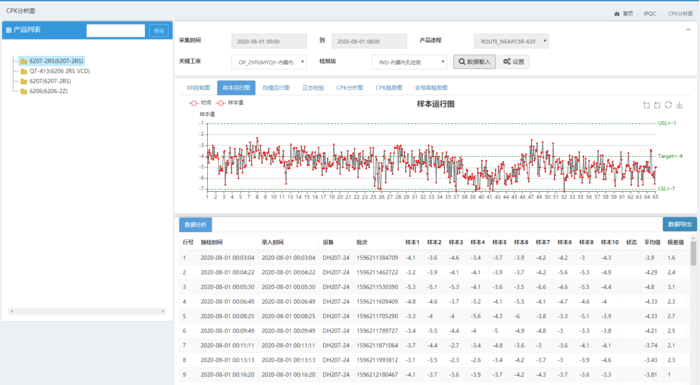Show the 合格率趋势图 tab
Viewport: 700px width, 385px height.
[431, 88]
